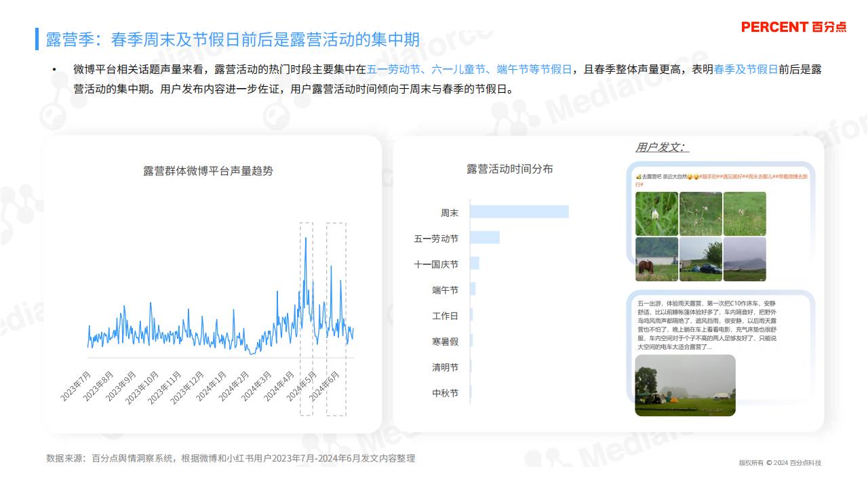The image size is (868, 488).
Task: Click the PERCENT 百分点 logo
Action: [793, 27]
